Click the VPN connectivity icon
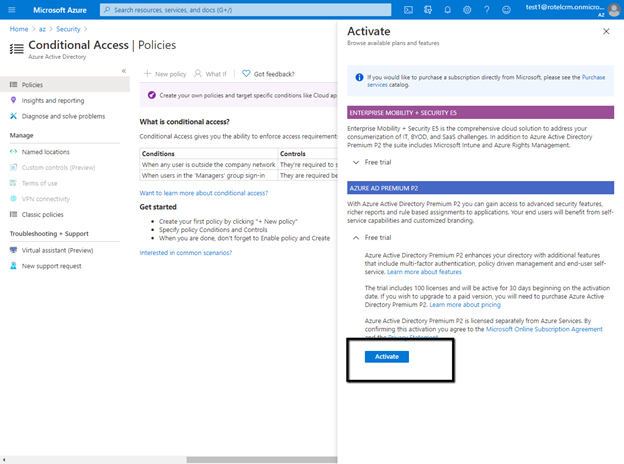 14,199
